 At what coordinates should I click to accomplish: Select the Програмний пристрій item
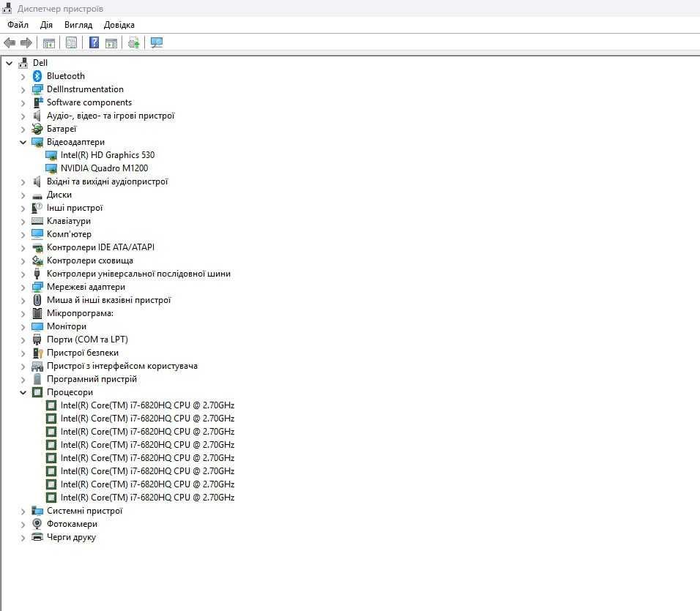(92, 379)
